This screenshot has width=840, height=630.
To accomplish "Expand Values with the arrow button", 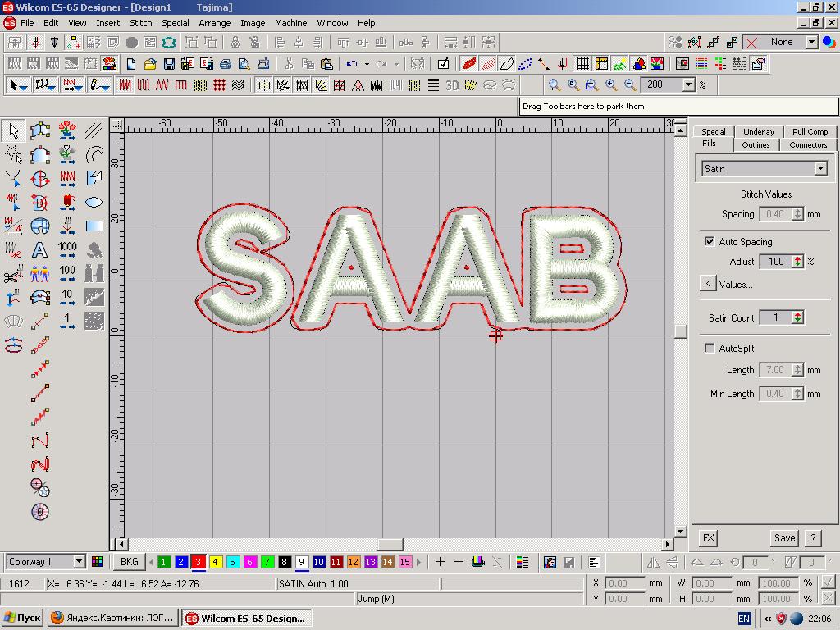I will click(708, 284).
